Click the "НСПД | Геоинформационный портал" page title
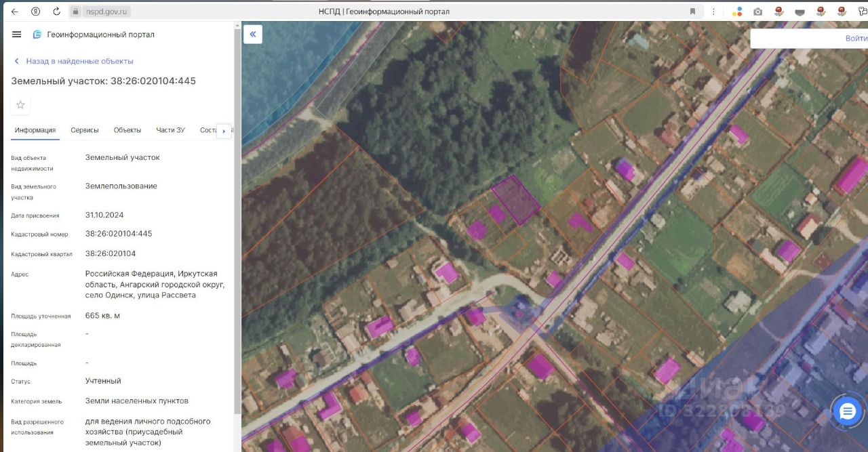The width and height of the screenshot is (868, 452). click(384, 12)
